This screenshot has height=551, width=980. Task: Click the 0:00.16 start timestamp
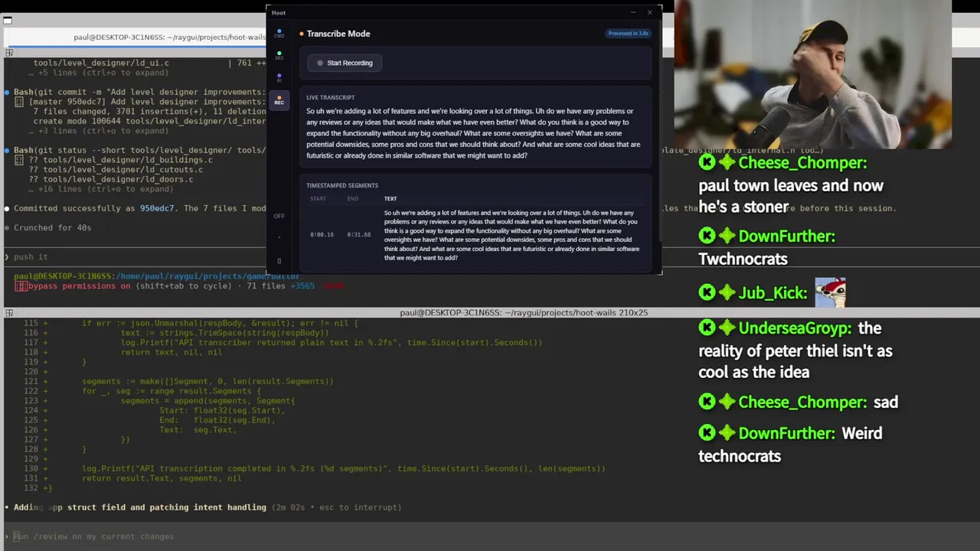pos(322,235)
